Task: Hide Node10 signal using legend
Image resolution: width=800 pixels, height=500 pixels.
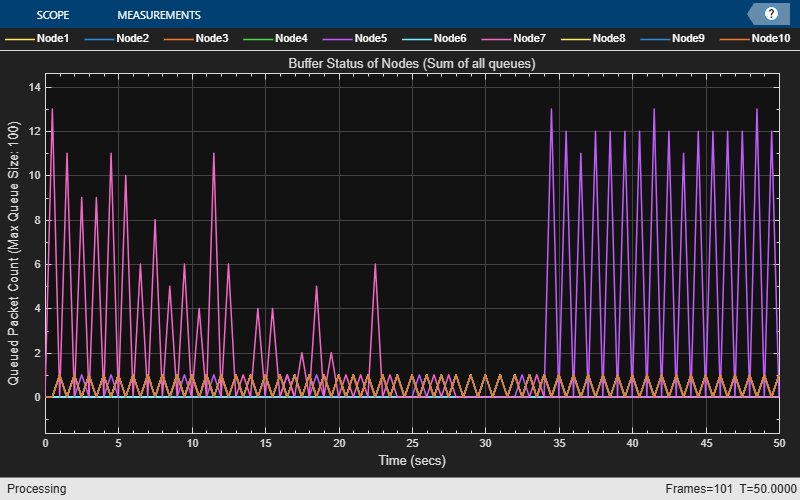Action: tap(756, 39)
